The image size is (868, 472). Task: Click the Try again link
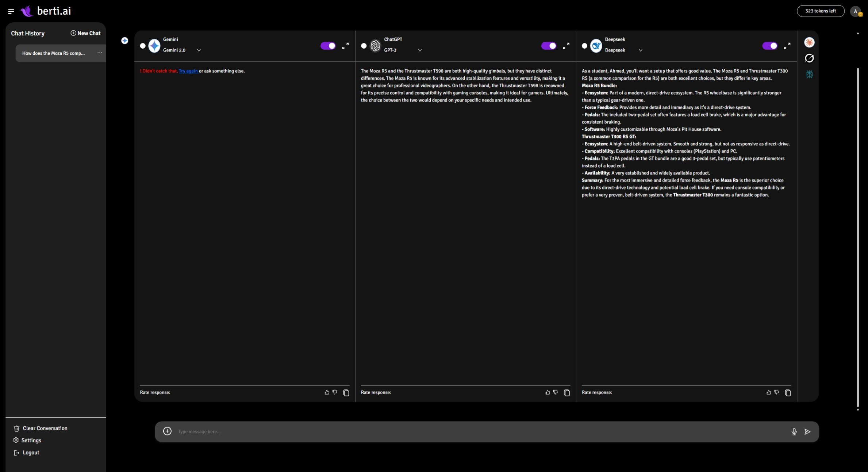[188, 71]
